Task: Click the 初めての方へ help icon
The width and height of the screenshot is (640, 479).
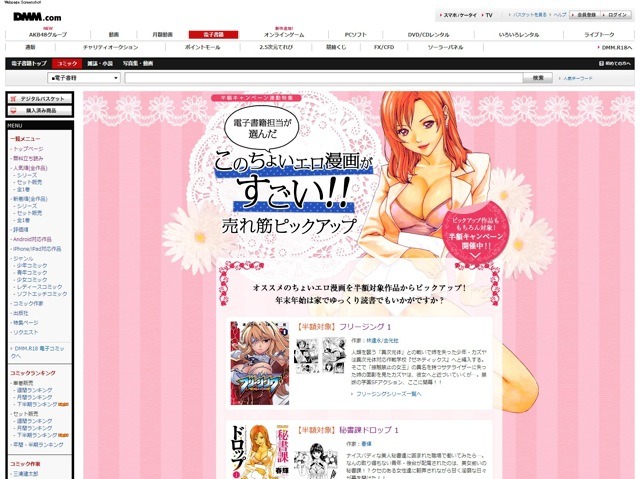Action: tap(601, 64)
